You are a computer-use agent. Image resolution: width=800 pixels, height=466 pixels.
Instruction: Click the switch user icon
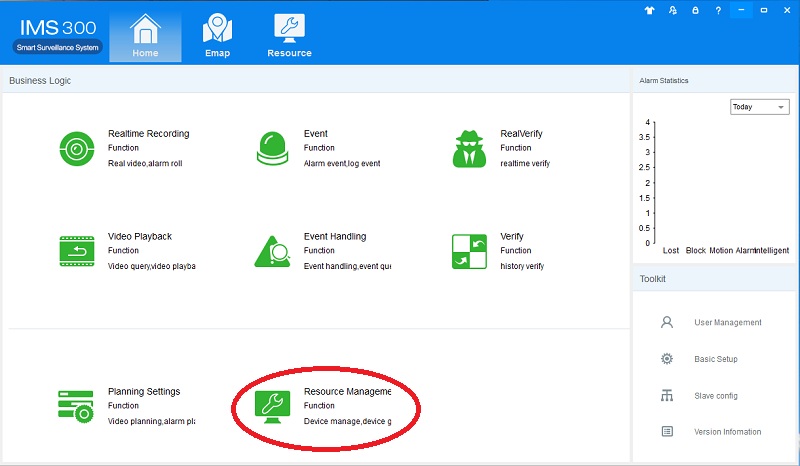(670, 11)
